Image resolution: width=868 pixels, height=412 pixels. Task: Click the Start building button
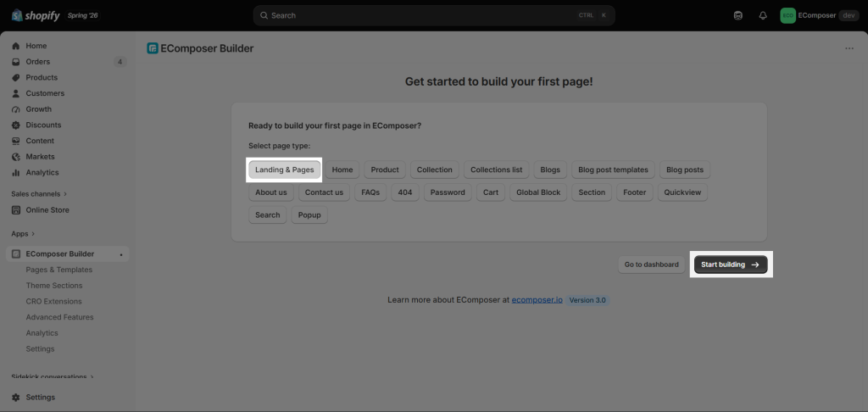coord(731,264)
